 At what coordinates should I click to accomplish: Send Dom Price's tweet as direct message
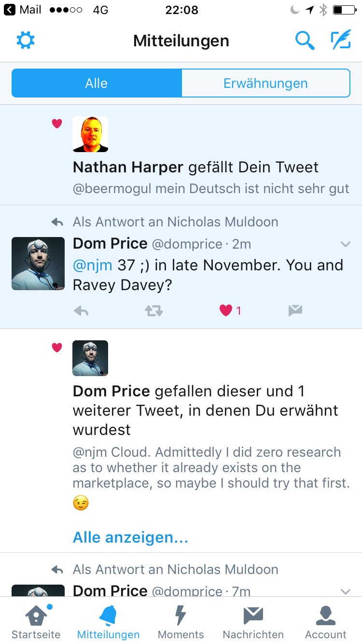295,311
